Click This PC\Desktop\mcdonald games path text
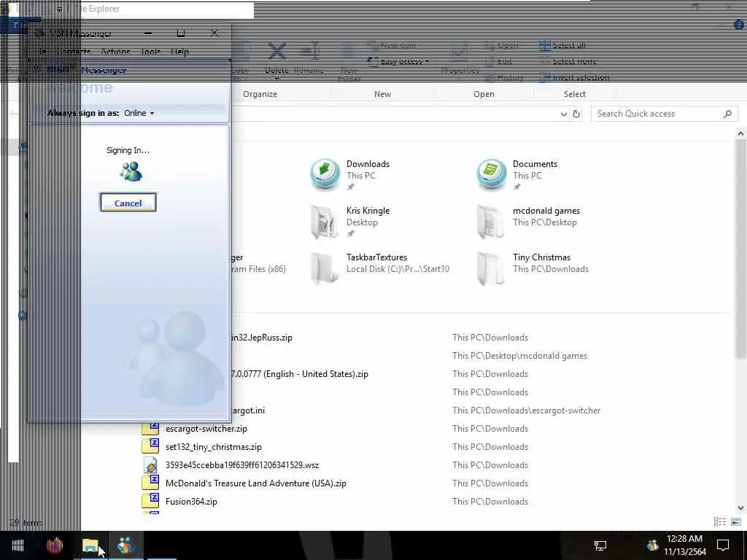The height and width of the screenshot is (560, 747). [x=519, y=356]
